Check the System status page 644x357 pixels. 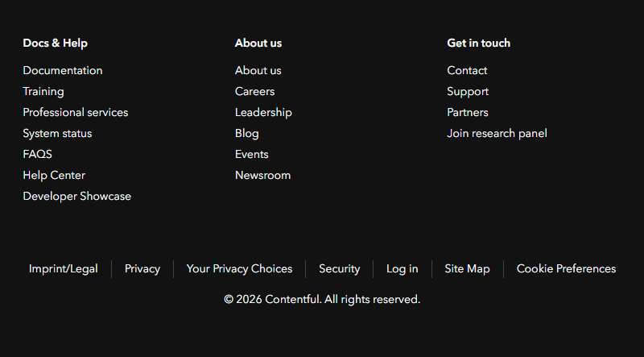[x=57, y=134]
